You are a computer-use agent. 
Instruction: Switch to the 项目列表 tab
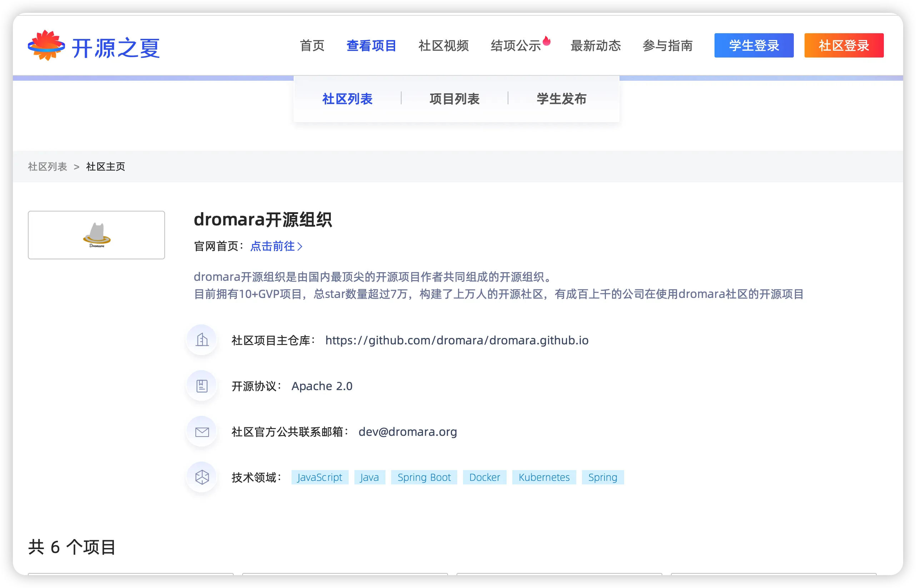coord(454,99)
